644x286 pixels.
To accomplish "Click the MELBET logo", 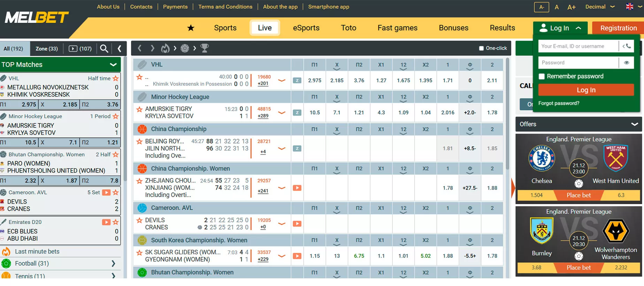I will coord(37,17).
